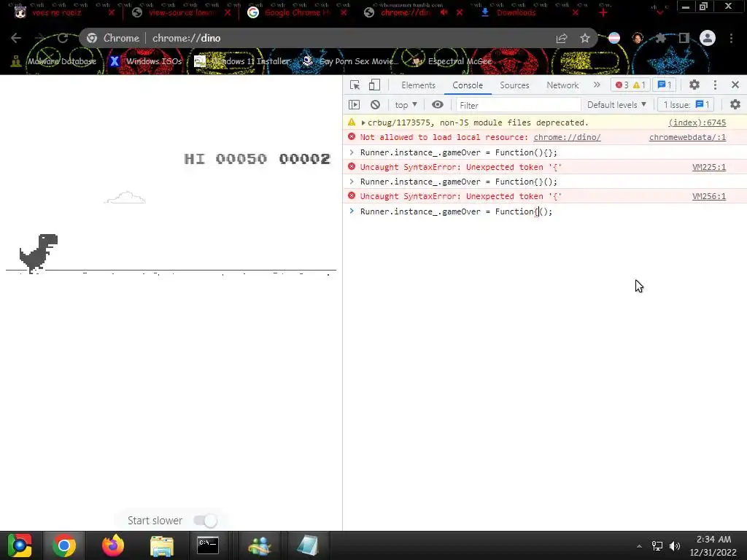747x560 pixels.
Task: Open the VM225:1 source link
Action: tap(709, 167)
